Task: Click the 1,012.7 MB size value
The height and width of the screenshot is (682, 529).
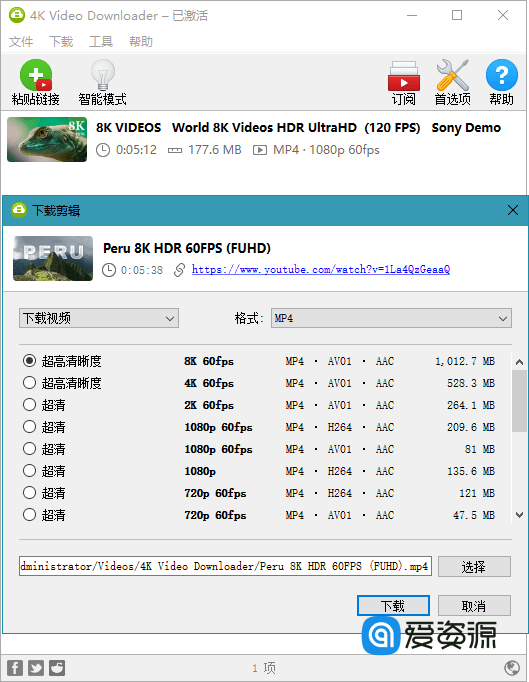Action: [465, 361]
